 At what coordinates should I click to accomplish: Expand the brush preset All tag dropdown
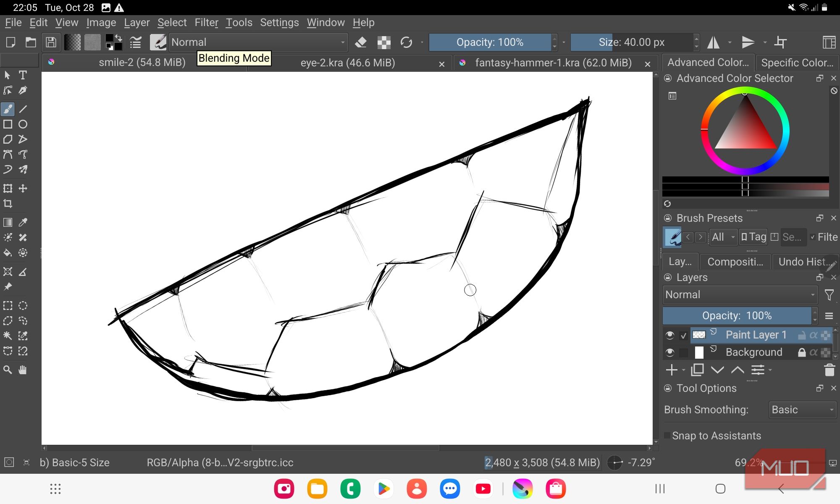(x=723, y=237)
